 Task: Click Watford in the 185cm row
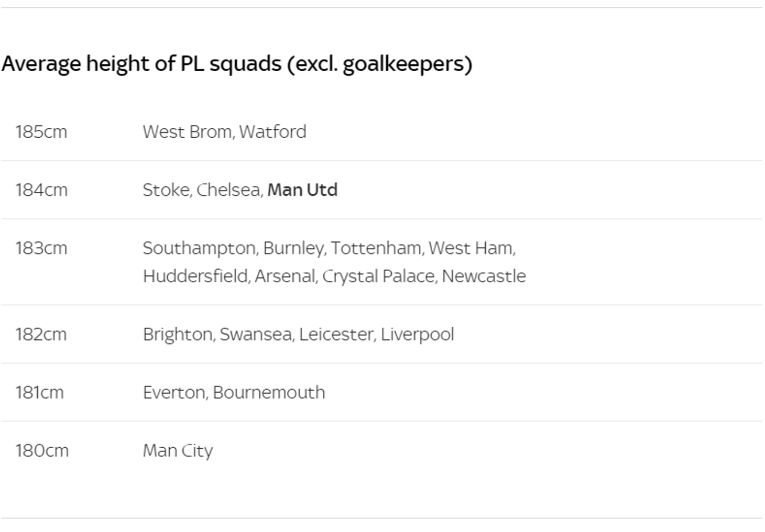pos(272,132)
